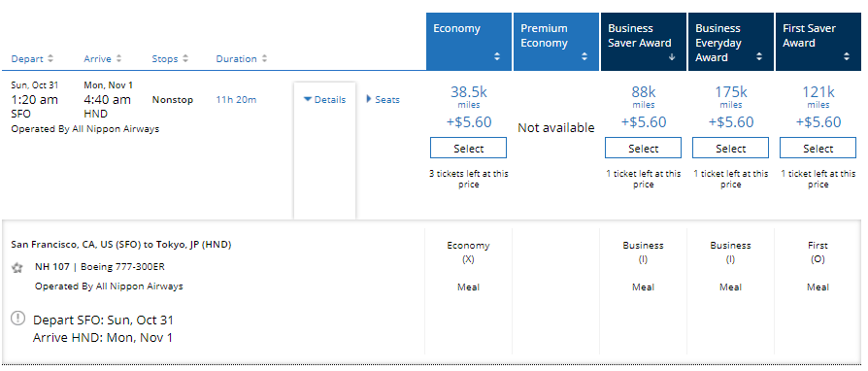This screenshot has height=371, width=868.
Task: Click Arrive HND: Mon, Nov 1 text
Action: click(x=102, y=337)
